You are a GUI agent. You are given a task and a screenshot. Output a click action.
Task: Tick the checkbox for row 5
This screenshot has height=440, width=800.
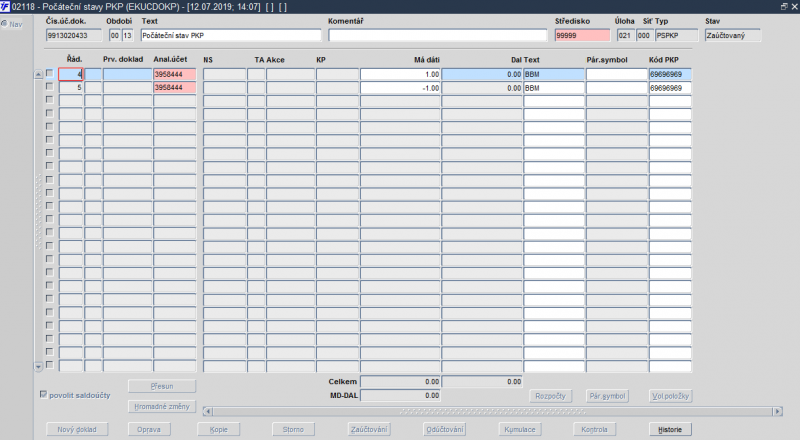pyautogui.click(x=49, y=87)
